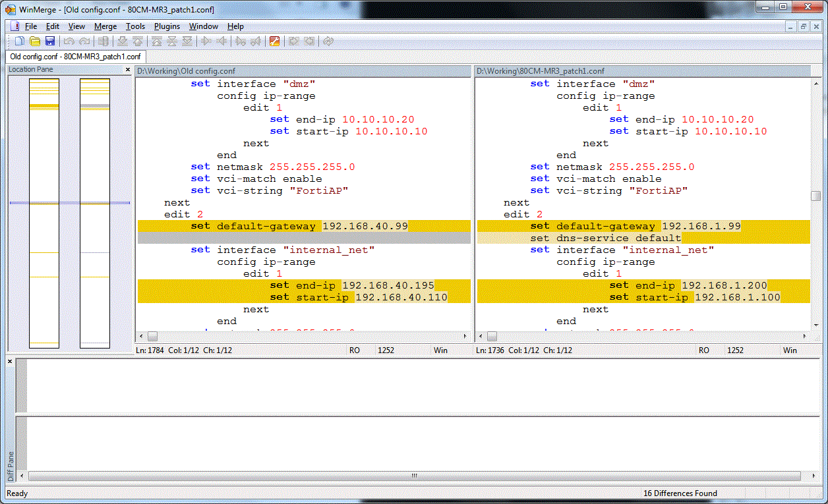Click the Copy Right toolbar icon
Image resolution: width=828 pixels, height=504 pixels.
206,42
